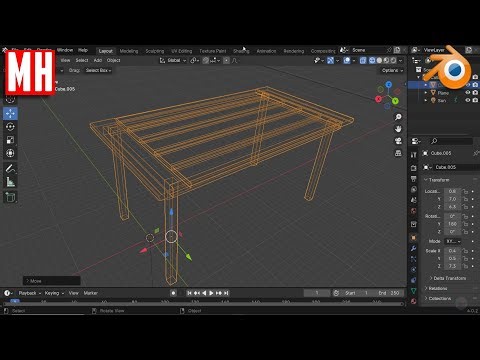Toggle render camera icon for Sun

(475, 100)
